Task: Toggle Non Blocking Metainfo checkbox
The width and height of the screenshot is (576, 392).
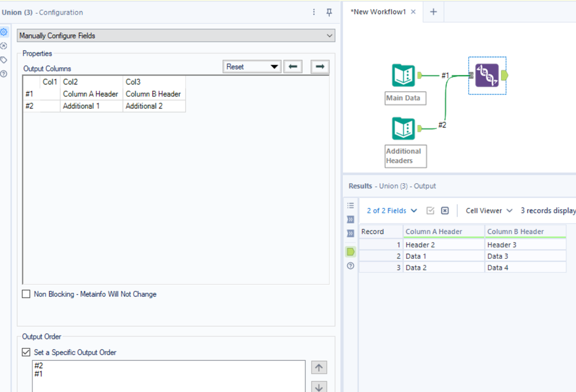Action: (x=26, y=294)
